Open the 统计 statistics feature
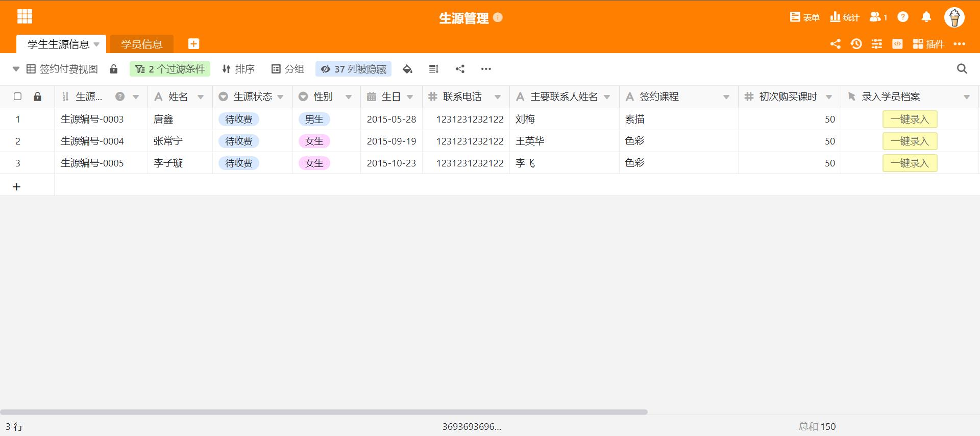The height and width of the screenshot is (436, 980). (845, 17)
